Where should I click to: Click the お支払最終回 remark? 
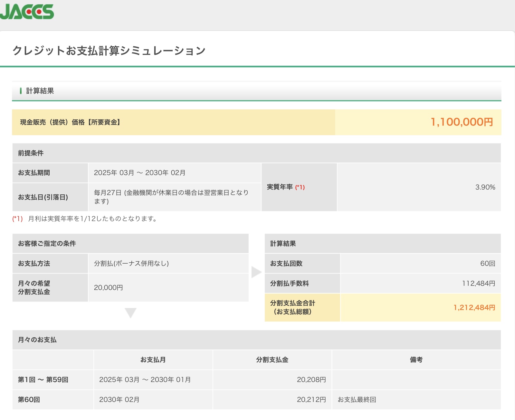tap(357, 400)
